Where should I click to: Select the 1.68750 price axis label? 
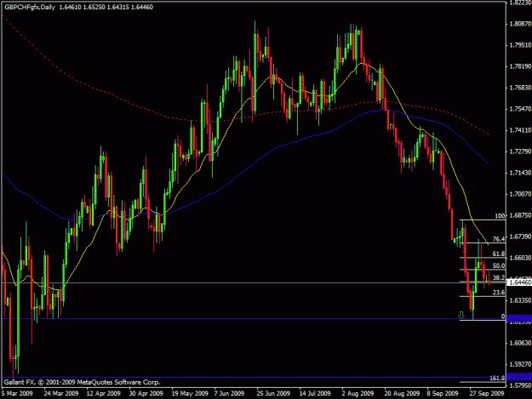point(520,215)
